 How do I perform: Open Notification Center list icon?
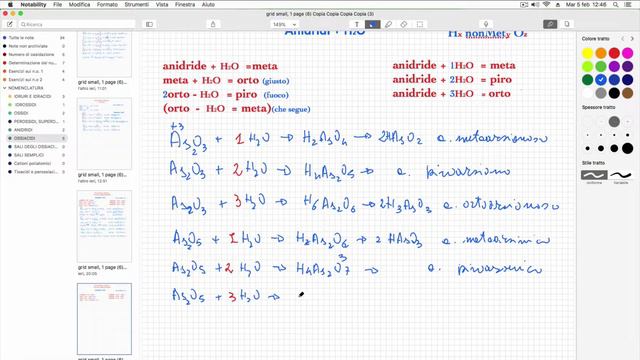[629, 4]
